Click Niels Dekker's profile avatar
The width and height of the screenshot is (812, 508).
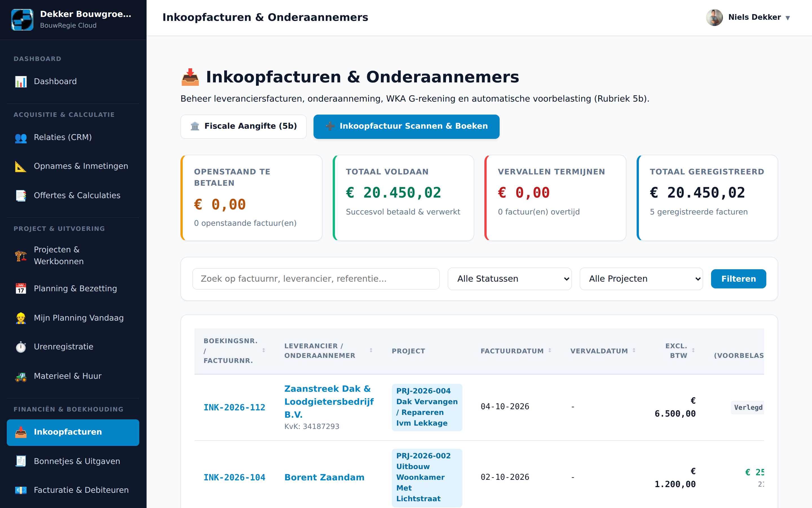(714, 17)
